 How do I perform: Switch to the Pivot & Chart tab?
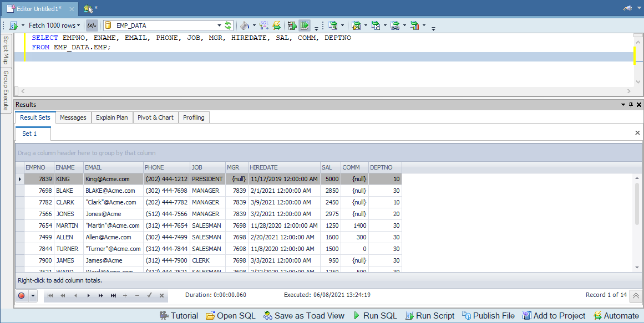pos(155,117)
